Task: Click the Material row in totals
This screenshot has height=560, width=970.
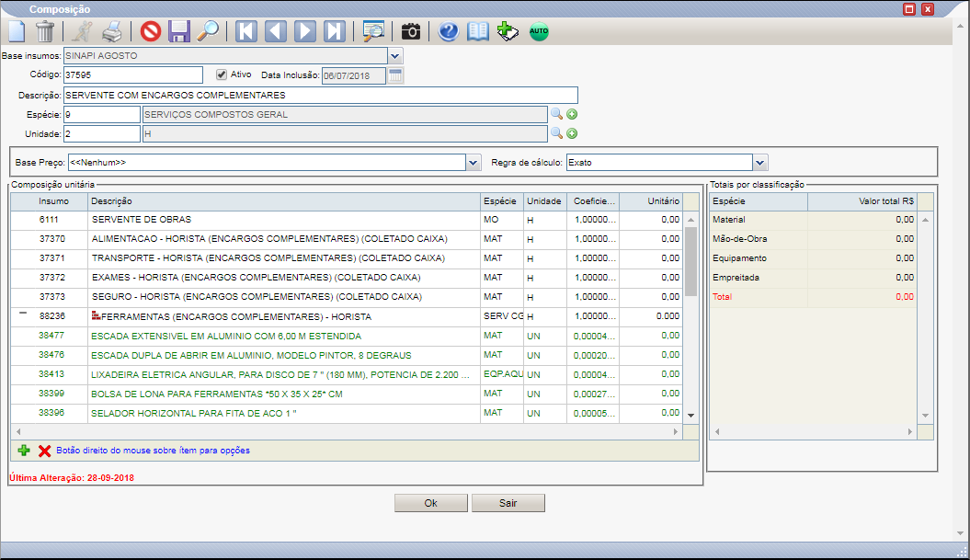Action: (814, 220)
